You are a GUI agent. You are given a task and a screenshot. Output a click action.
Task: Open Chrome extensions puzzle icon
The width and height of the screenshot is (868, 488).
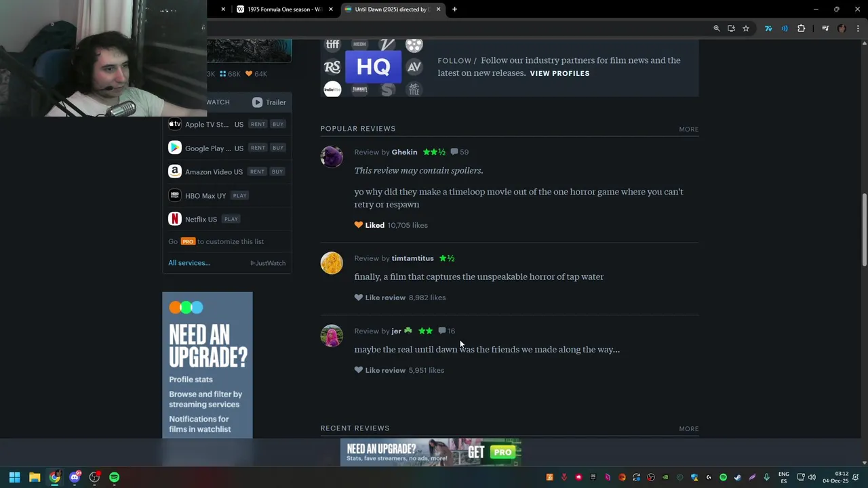pos(802,28)
